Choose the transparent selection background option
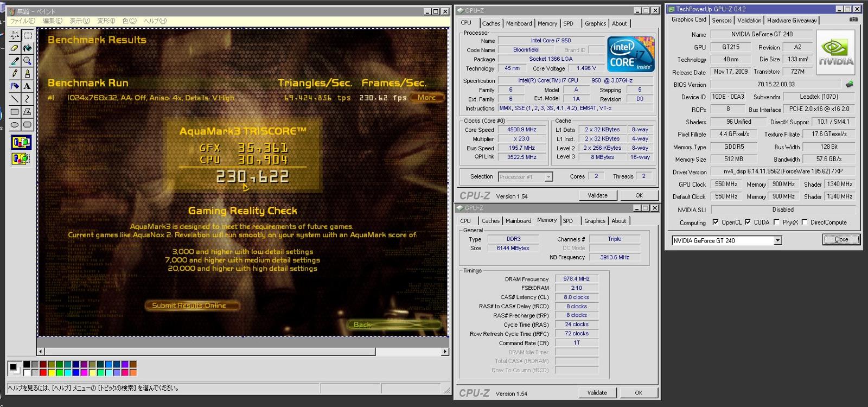 click(21, 158)
